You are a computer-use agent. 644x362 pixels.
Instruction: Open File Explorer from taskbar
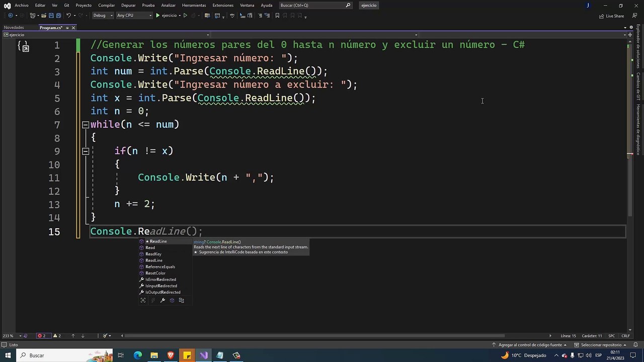click(154, 355)
